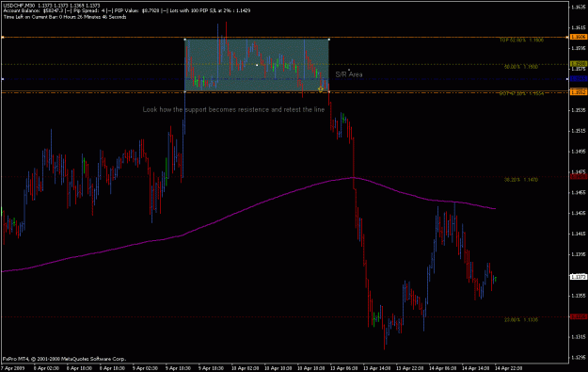Screen dimensions: 588x372
Task: Click the "38.20% 1.1470" Fibonacci label
Action: [x=521, y=180]
